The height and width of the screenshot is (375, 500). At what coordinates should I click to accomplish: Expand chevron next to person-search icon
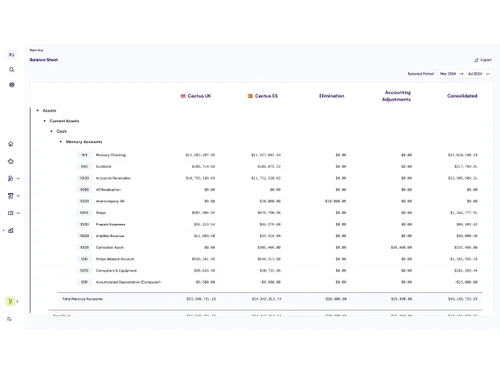[x=18, y=178]
